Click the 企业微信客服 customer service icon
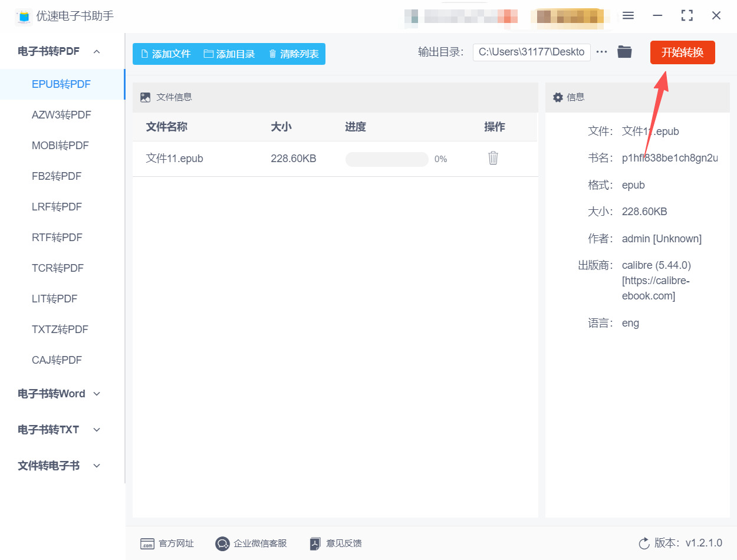The height and width of the screenshot is (560, 737). tap(222, 543)
